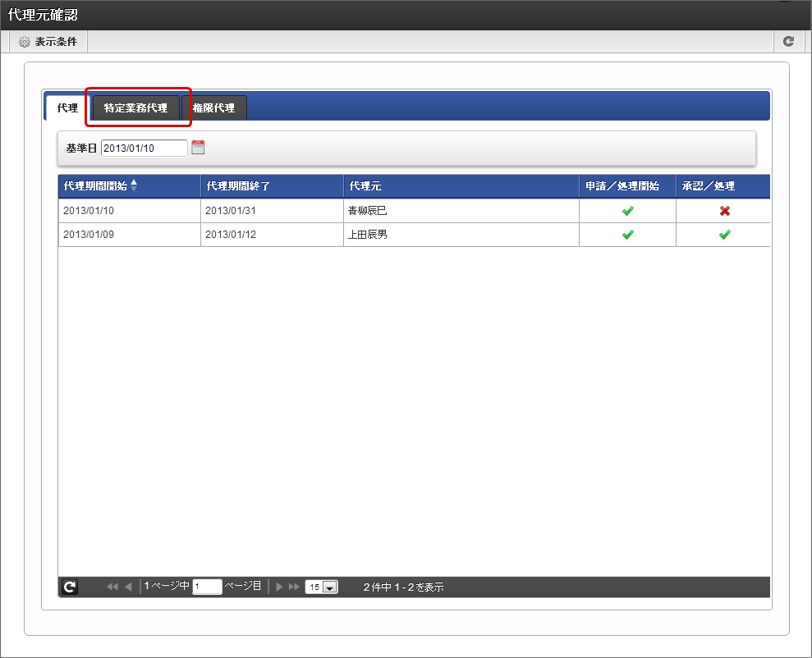Screen dimensions: 812x658
Task: Switch to the 特定業務代理 tab
Action: (135, 108)
